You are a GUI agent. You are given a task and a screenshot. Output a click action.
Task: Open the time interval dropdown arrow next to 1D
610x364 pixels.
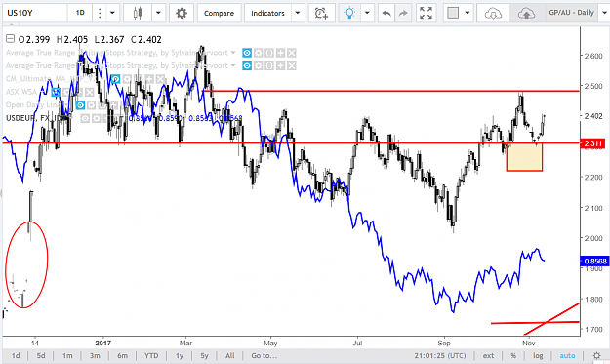pos(112,14)
